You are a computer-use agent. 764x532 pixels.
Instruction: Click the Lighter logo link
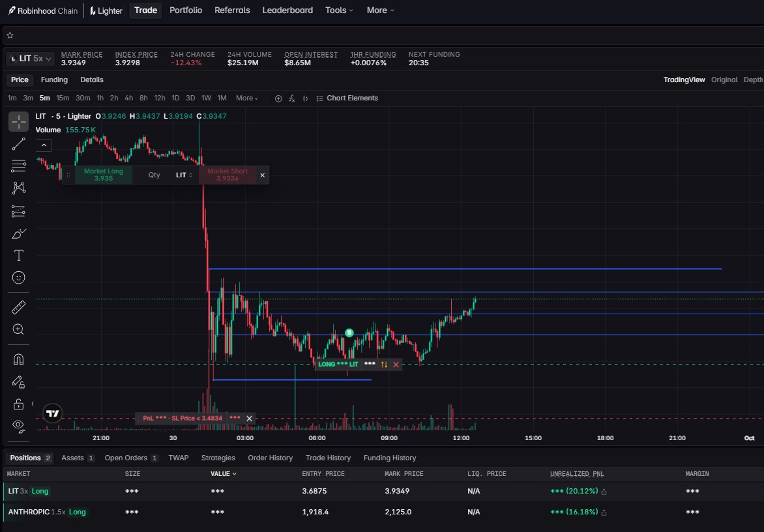pos(106,10)
